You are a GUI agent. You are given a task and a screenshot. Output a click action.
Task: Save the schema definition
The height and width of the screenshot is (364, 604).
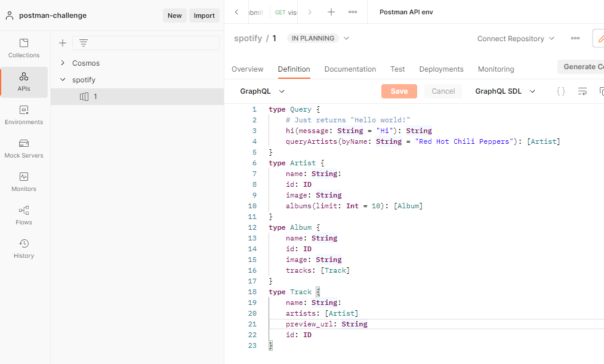pos(399,91)
